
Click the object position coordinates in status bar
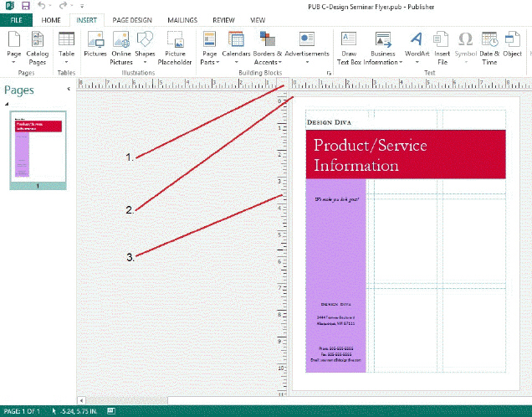pyautogui.click(x=74, y=411)
